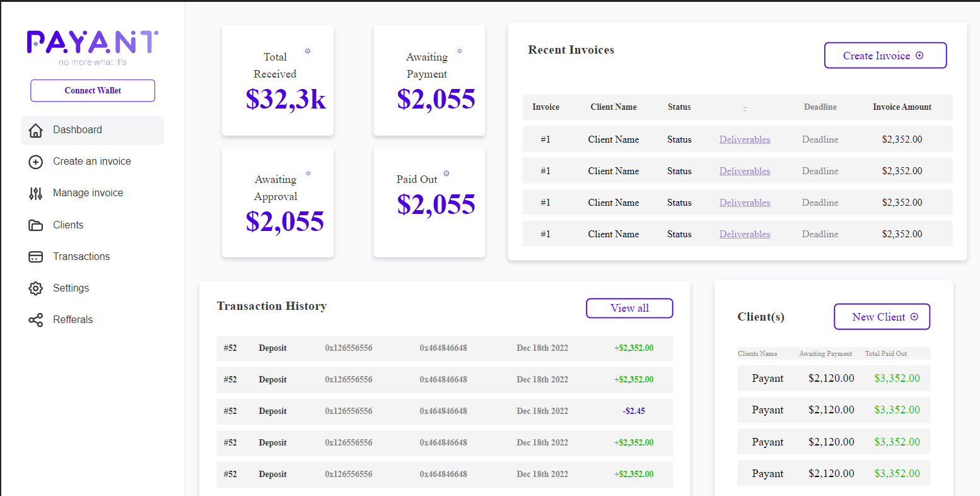Click the share icon beside Refferals
This screenshot has width=980, height=496.
[36, 320]
